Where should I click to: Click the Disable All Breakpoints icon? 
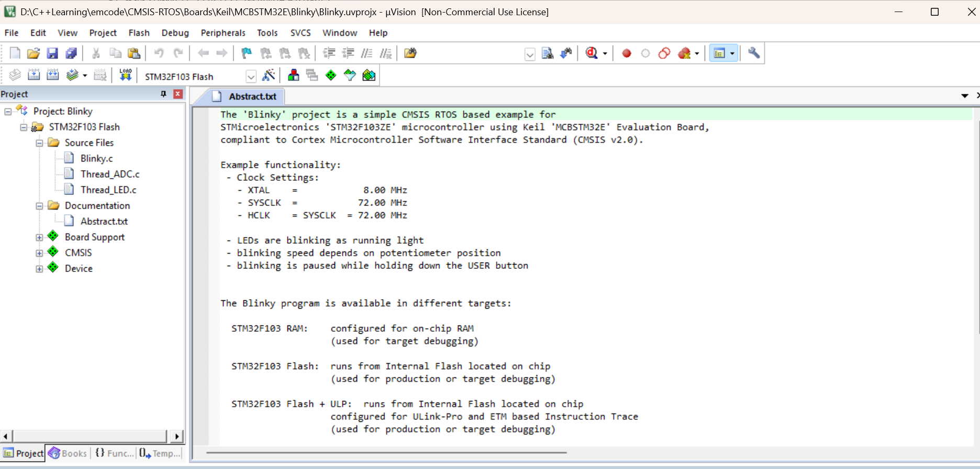(664, 53)
